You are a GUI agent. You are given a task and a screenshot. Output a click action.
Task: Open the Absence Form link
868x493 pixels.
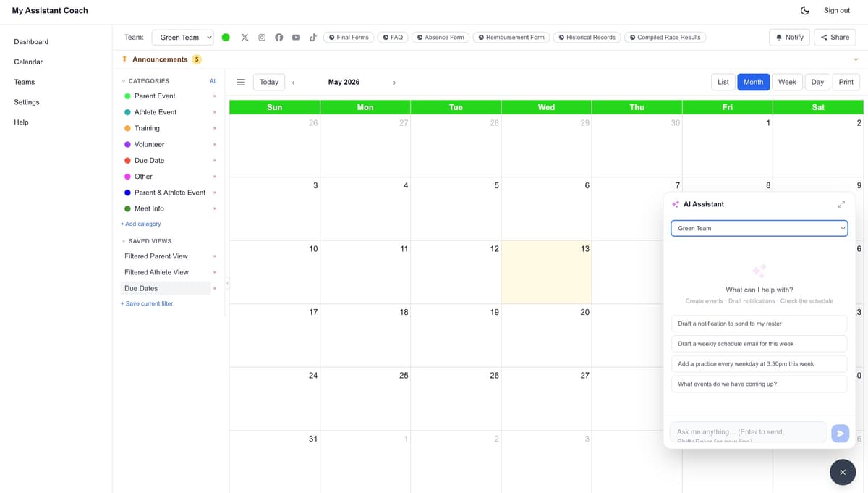coord(441,37)
